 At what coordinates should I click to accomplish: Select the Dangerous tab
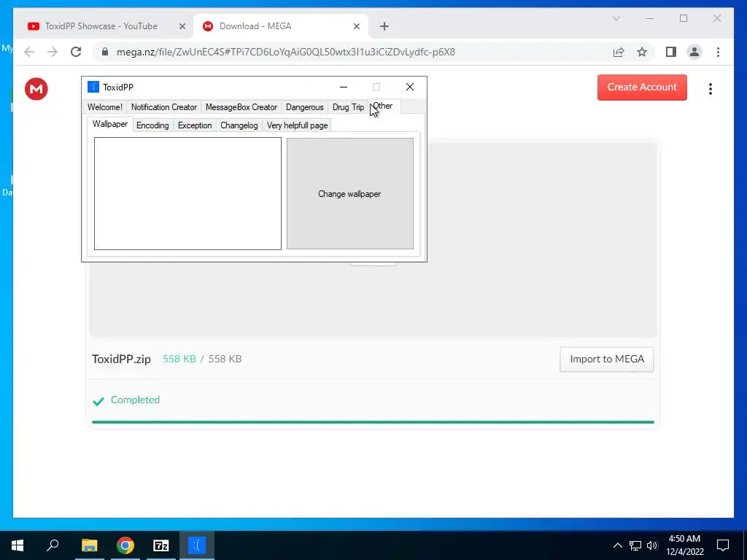[x=304, y=107]
